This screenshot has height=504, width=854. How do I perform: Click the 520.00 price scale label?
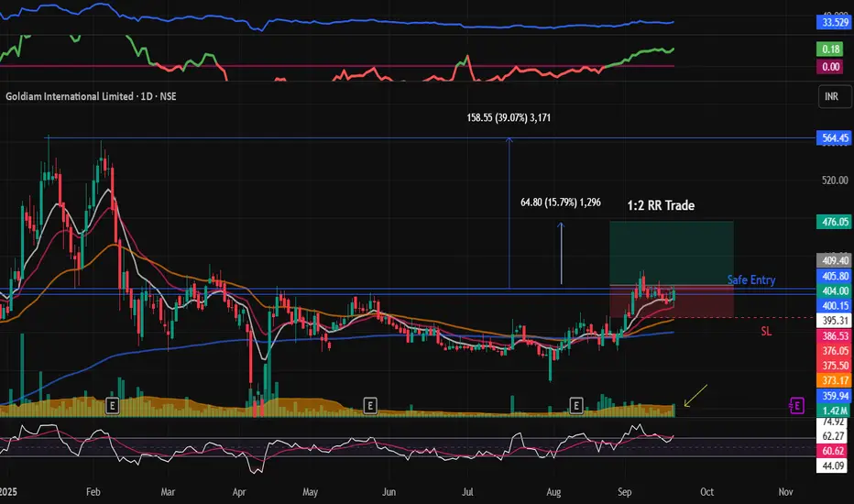[835, 180]
